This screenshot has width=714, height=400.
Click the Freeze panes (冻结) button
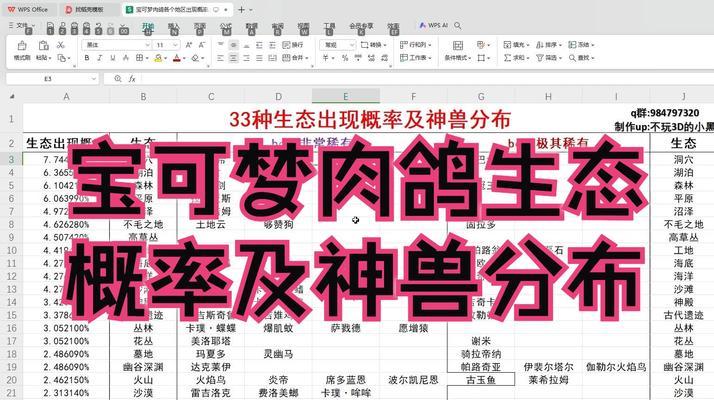pyautogui.click(x=581, y=45)
